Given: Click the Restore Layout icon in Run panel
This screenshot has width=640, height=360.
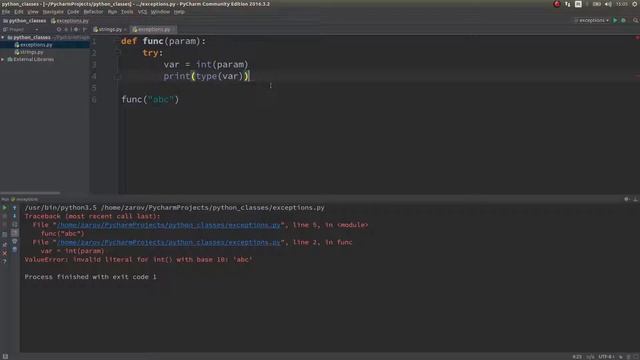Looking at the screenshot, I should (4, 235).
